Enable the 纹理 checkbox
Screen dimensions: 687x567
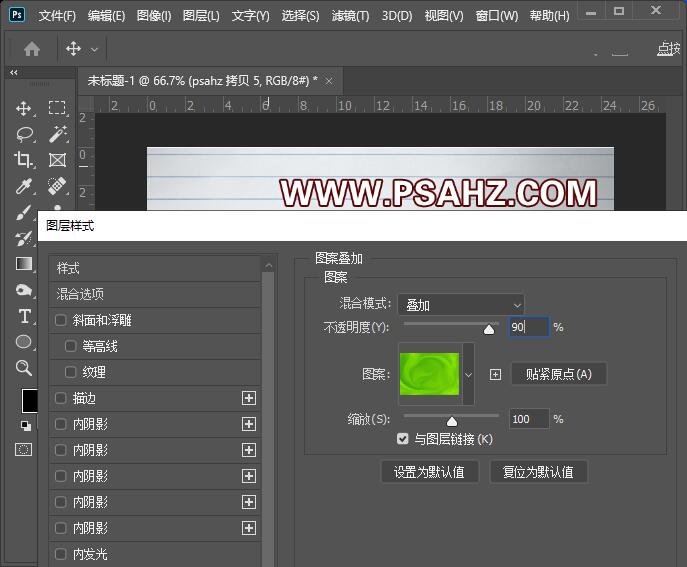click(71, 372)
